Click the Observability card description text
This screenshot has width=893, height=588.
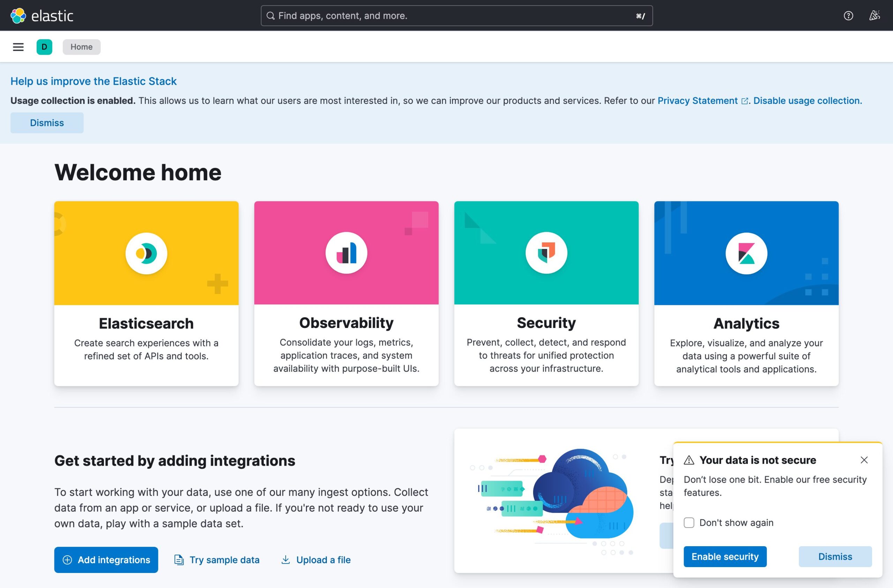point(346,356)
